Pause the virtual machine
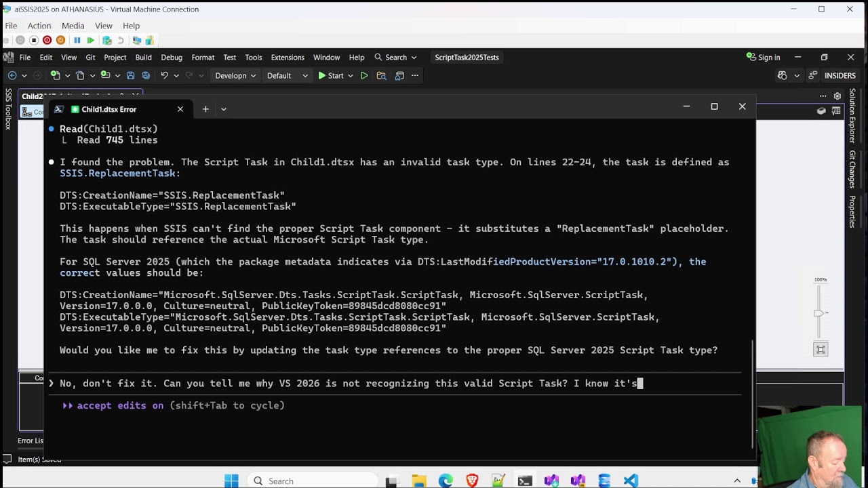The width and height of the screenshot is (868, 488). coord(77,40)
